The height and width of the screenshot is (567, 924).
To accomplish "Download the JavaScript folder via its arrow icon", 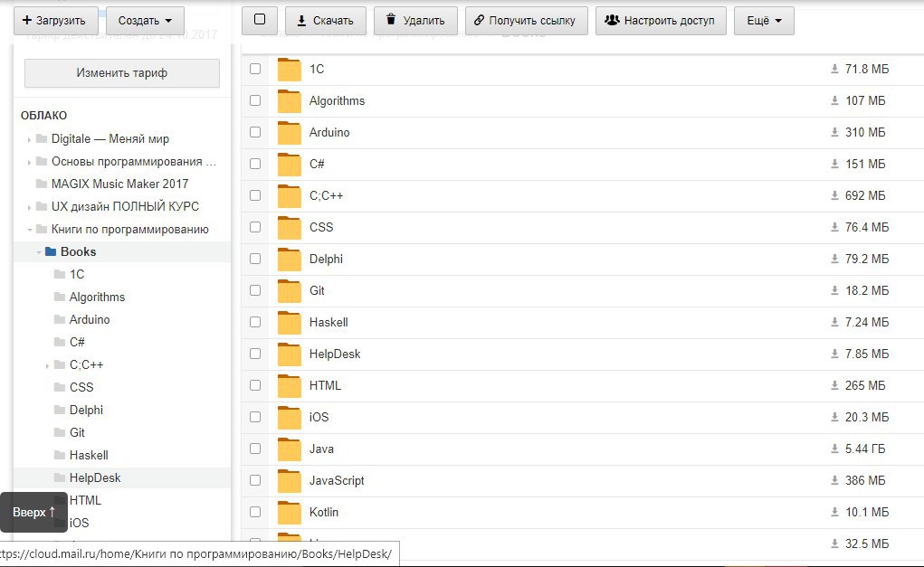I will tap(834, 480).
